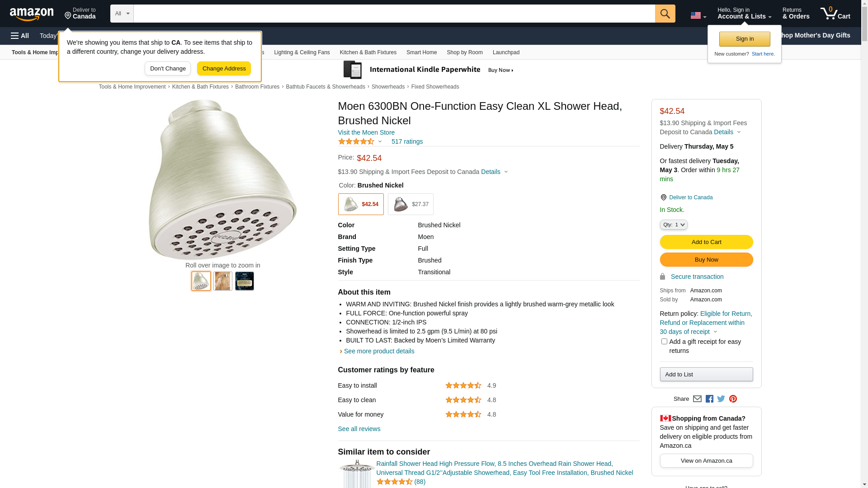Viewport: 868px width, 488px height.
Task: Open the Qty quantity dropdown
Action: click(x=674, y=225)
